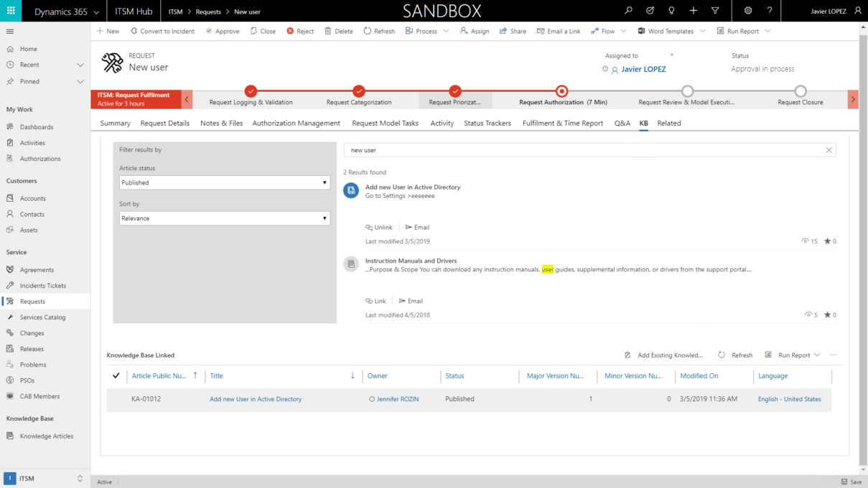Go to next process stages red arrow
This screenshot has width=868, height=488.
(x=853, y=100)
